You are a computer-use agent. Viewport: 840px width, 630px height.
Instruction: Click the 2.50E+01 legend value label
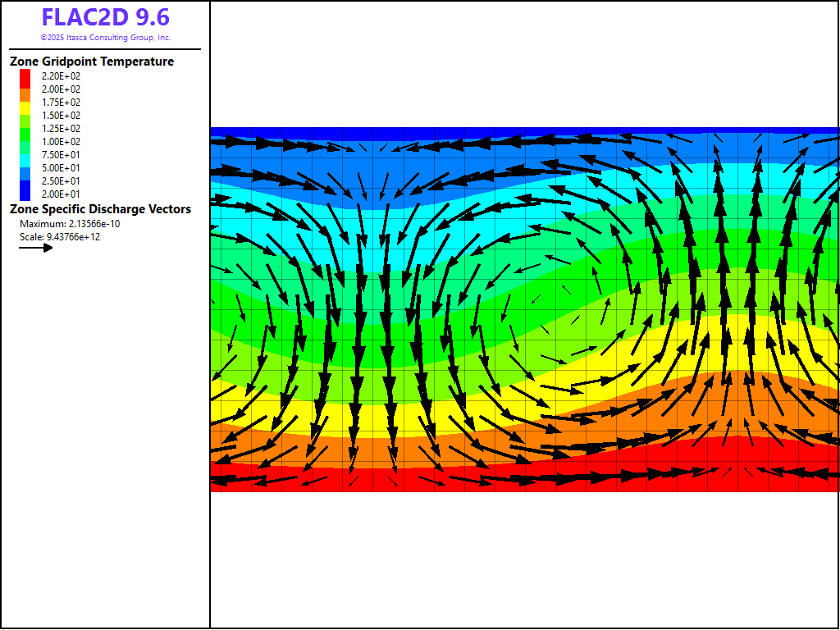click(x=62, y=180)
